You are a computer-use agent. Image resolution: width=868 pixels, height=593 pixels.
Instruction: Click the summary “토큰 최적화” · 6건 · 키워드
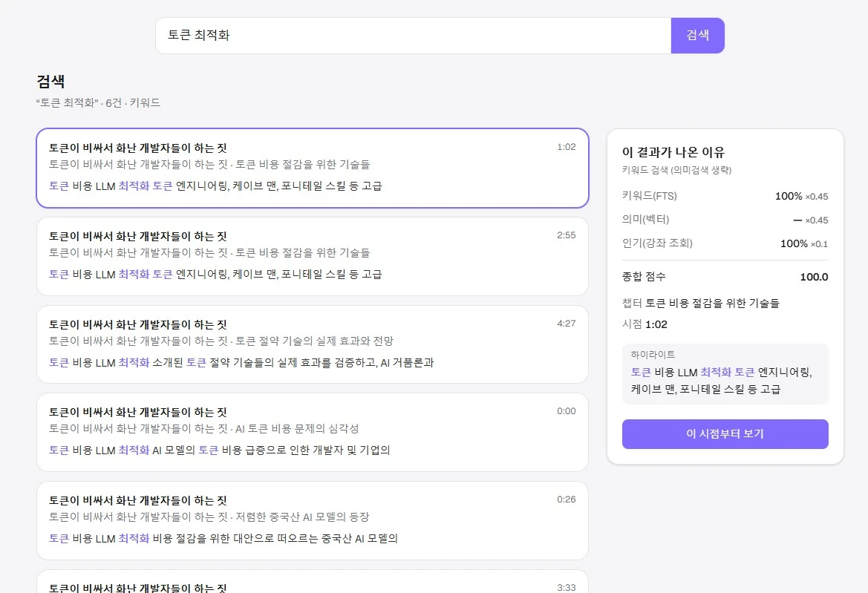tap(98, 103)
